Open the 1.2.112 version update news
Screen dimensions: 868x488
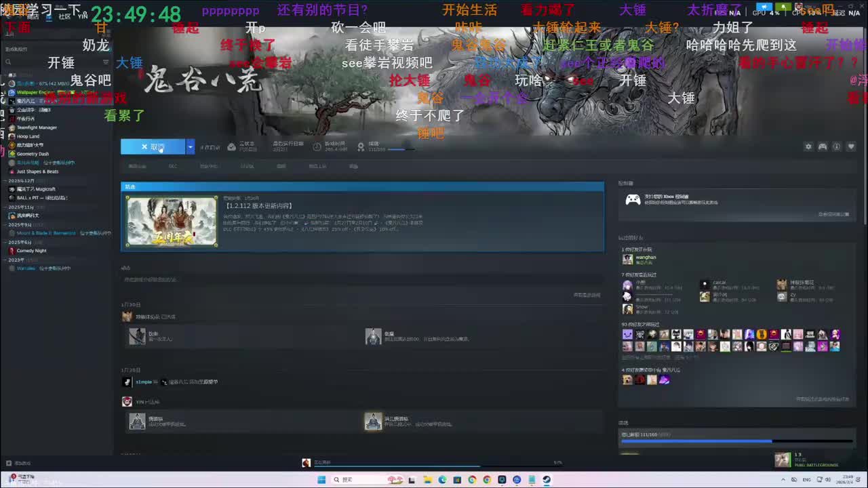point(258,205)
